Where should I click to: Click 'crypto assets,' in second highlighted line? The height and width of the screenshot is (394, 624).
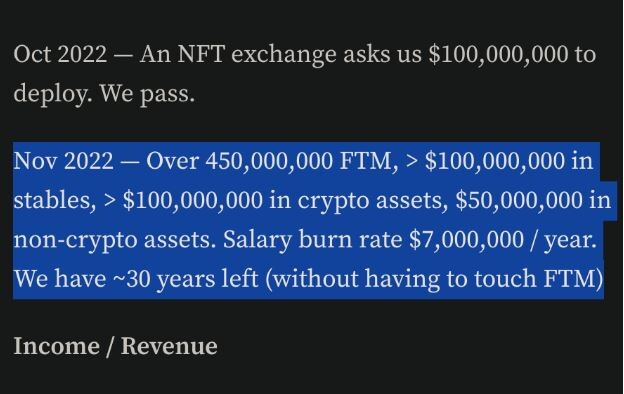coord(370,201)
